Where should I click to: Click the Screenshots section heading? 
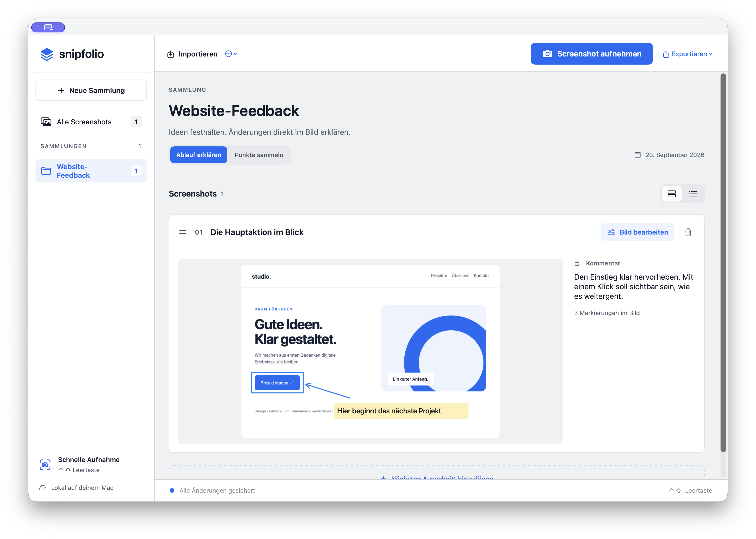click(x=193, y=194)
